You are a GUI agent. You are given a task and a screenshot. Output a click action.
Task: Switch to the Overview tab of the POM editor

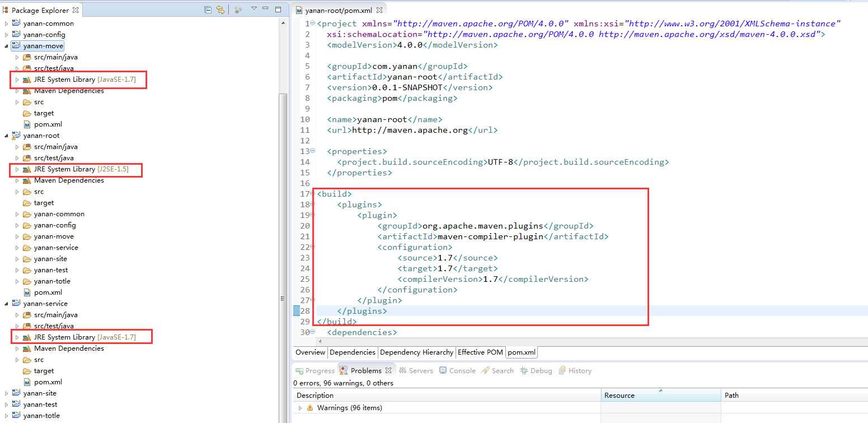tap(310, 352)
